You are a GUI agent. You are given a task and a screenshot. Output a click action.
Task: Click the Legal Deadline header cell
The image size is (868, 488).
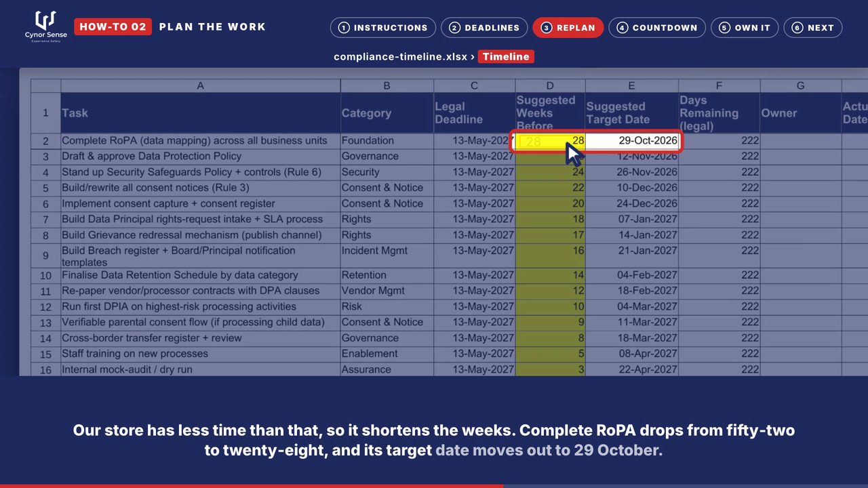474,113
